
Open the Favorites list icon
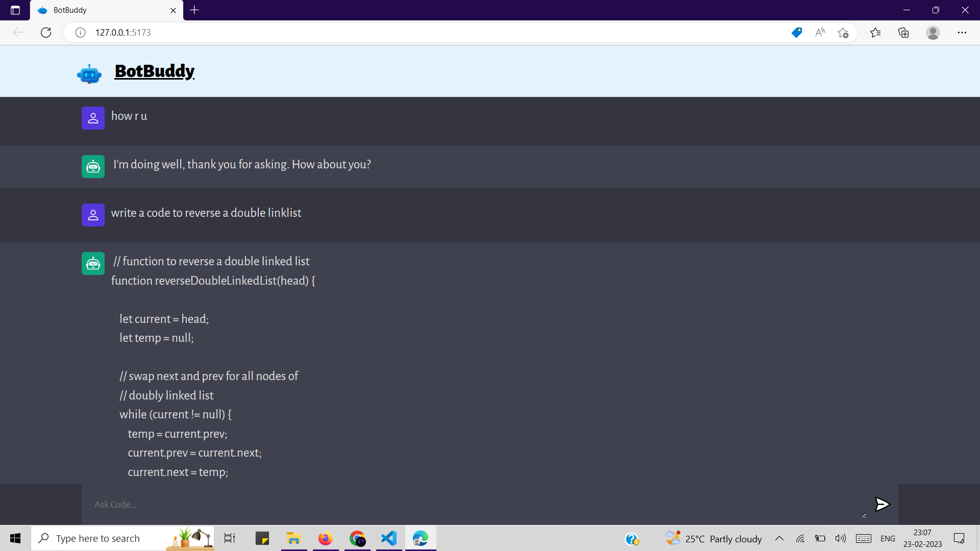875,33
